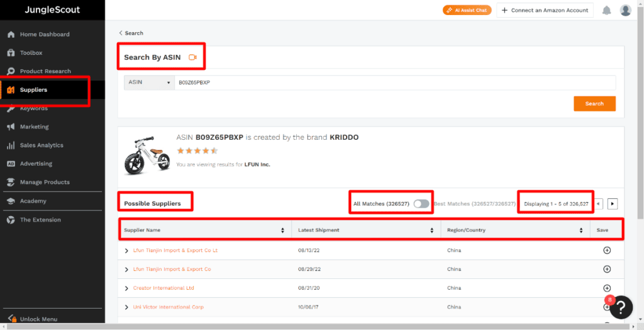Click the balance bike product thumbnail
Image resolution: width=644 pixels, height=330 pixels.
coord(147,155)
